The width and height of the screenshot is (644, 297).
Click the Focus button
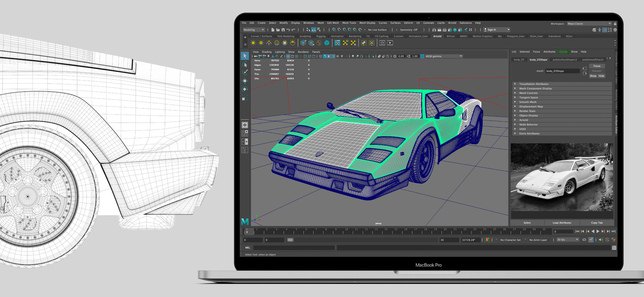pos(597,66)
